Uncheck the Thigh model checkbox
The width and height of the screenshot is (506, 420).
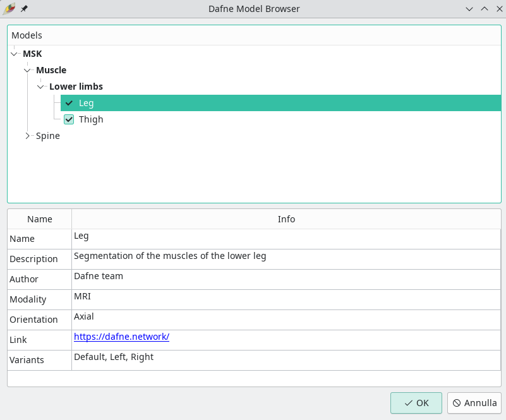pos(69,119)
